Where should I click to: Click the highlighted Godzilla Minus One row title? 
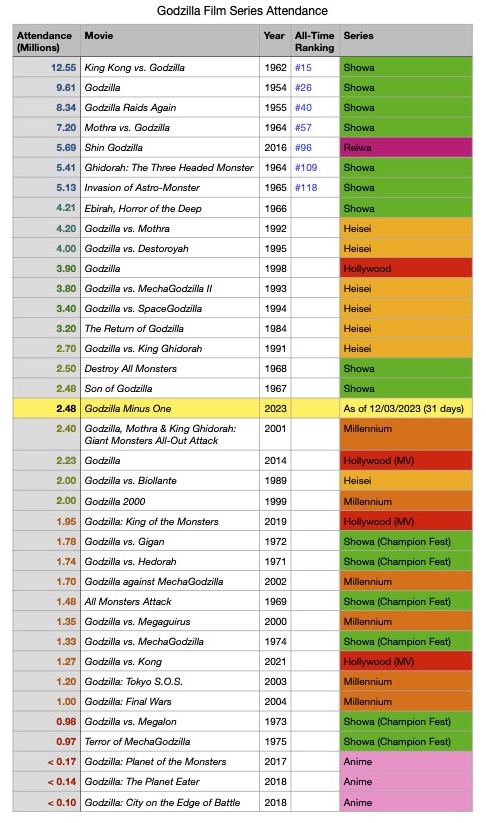(x=128, y=408)
